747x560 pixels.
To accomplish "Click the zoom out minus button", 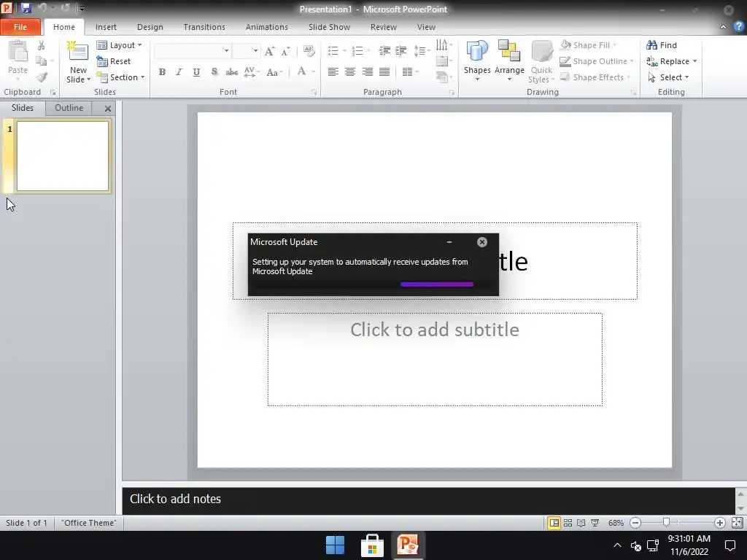I will [x=635, y=523].
